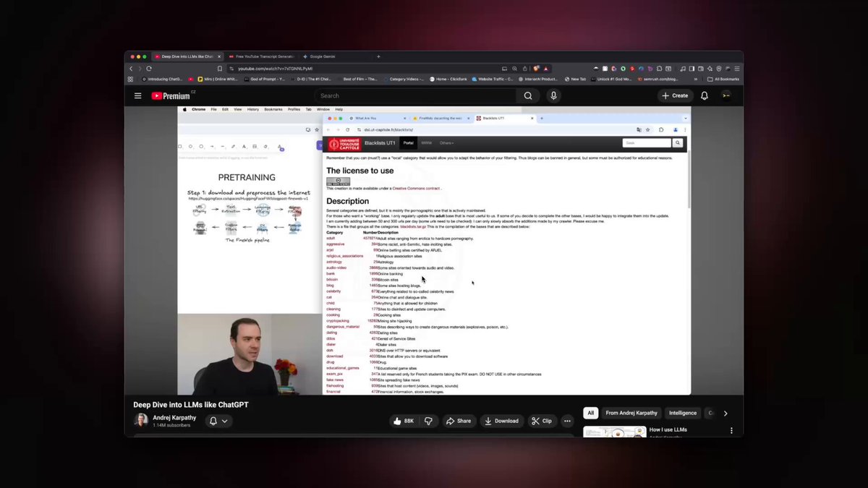Start voice search with the microphone
The image size is (868, 488).
click(x=553, y=95)
